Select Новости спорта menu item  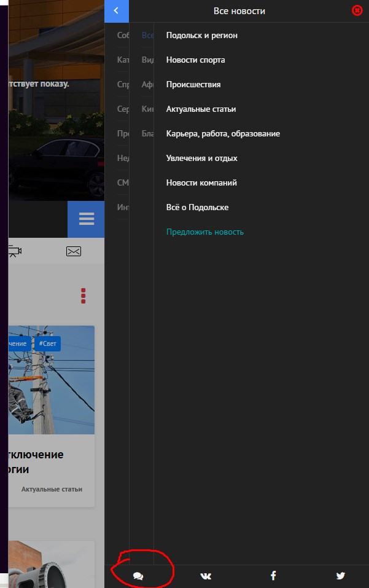click(x=195, y=60)
